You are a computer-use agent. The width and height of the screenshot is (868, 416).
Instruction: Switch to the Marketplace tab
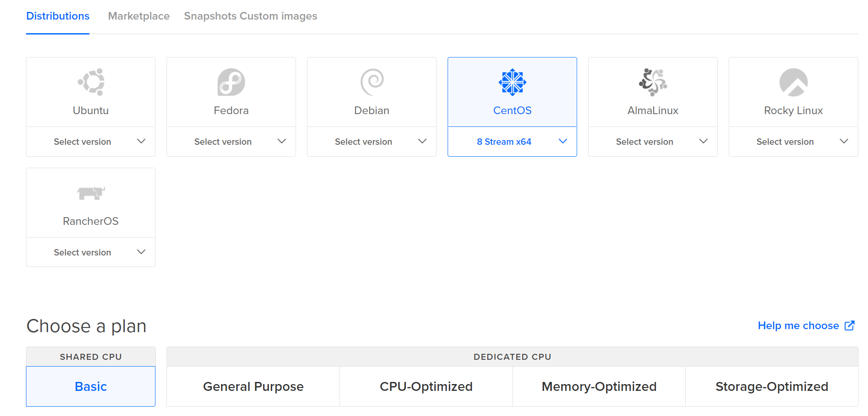139,16
